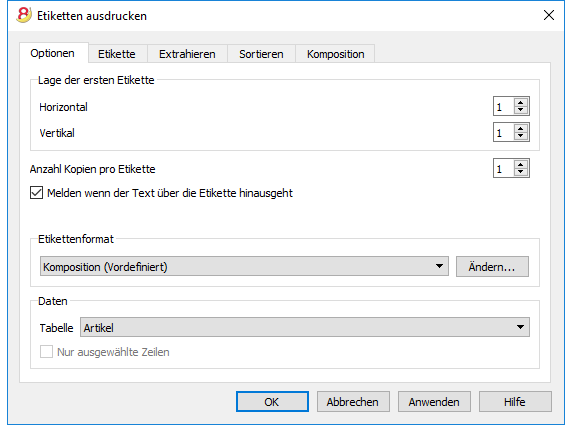Switch to the Etikette tab
572x432 pixels.
point(117,54)
